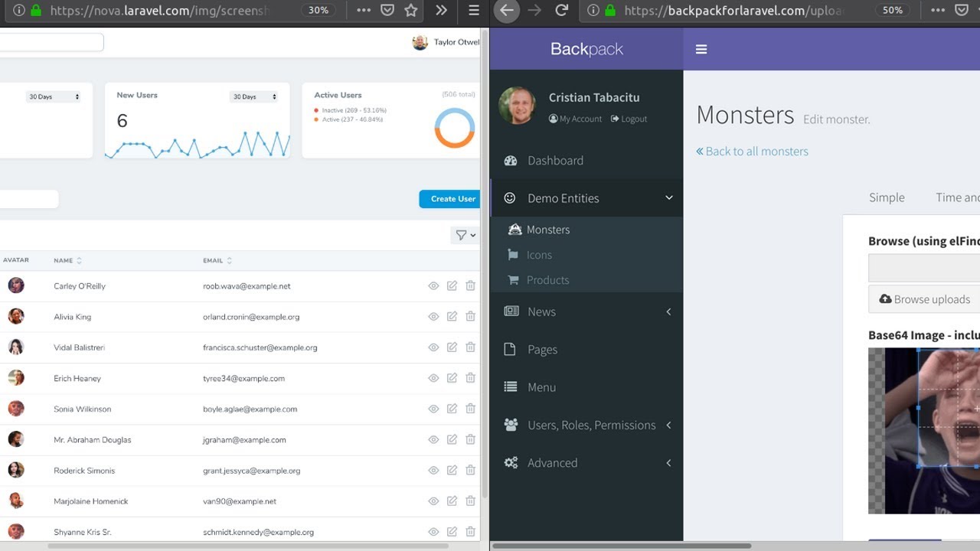Viewport: 980px width, 551px height.
Task: Click the Active Users donut chart
Action: [455, 128]
